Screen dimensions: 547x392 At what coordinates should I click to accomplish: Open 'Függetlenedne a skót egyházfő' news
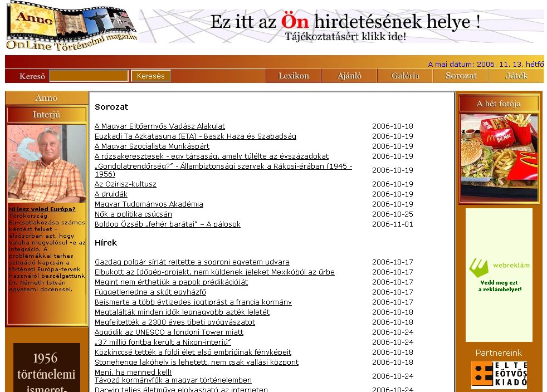(x=150, y=292)
